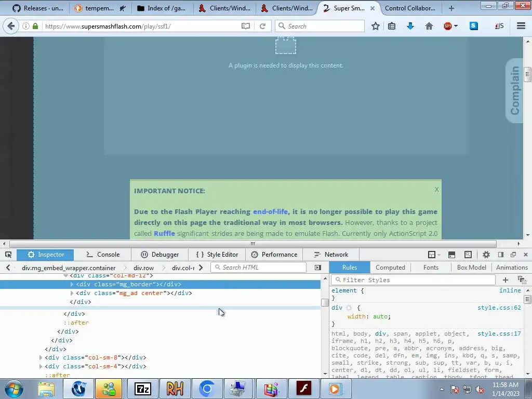Open the Network tab
532x399 pixels.
331,255
